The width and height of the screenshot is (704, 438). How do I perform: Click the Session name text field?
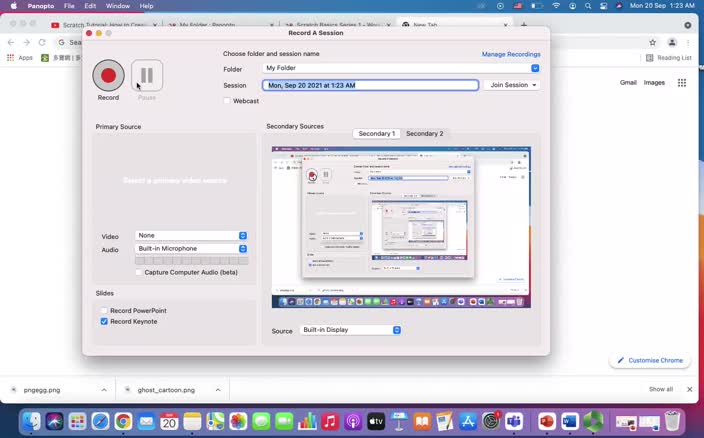click(370, 85)
